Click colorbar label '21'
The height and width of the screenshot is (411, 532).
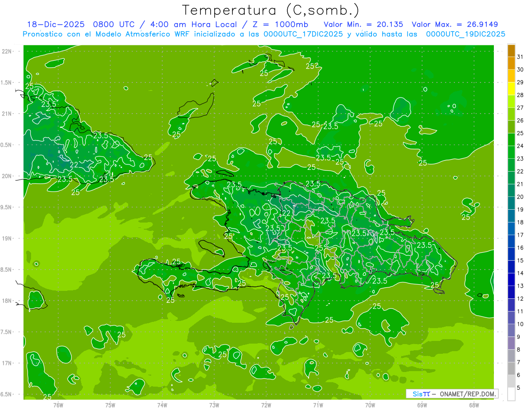[x=520, y=184]
